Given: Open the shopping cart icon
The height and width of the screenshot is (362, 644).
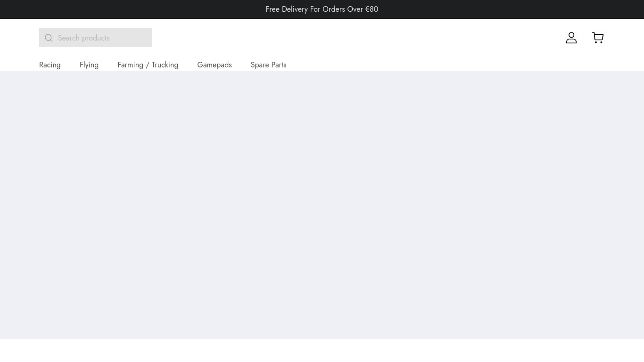Looking at the screenshot, I should click(598, 38).
